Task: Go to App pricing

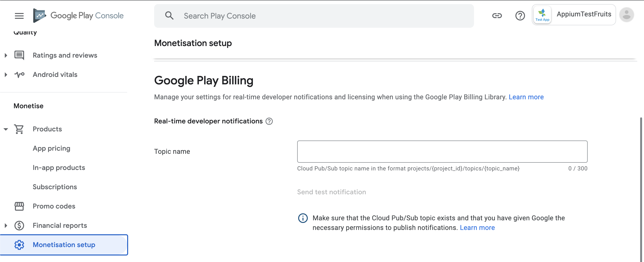Action: click(51, 148)
